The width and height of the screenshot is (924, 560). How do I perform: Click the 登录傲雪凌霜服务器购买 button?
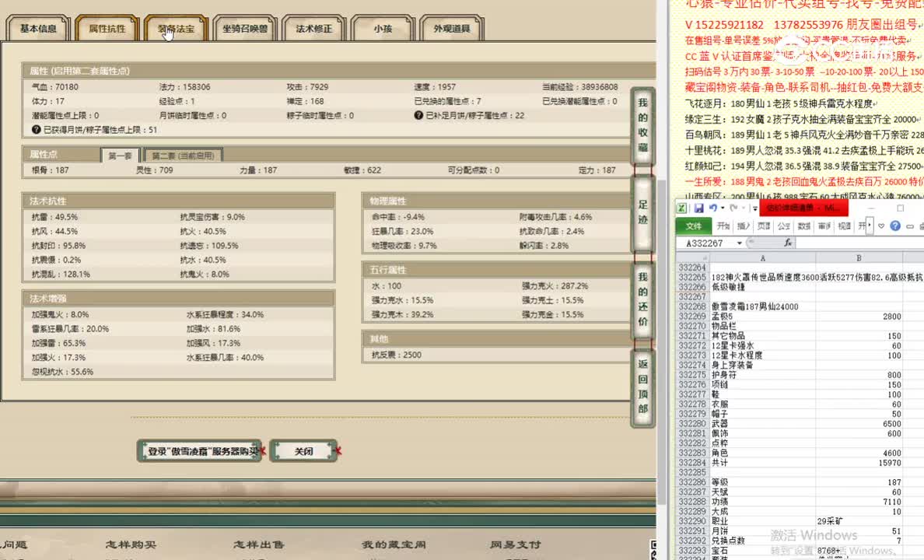(x=198, y=450)
